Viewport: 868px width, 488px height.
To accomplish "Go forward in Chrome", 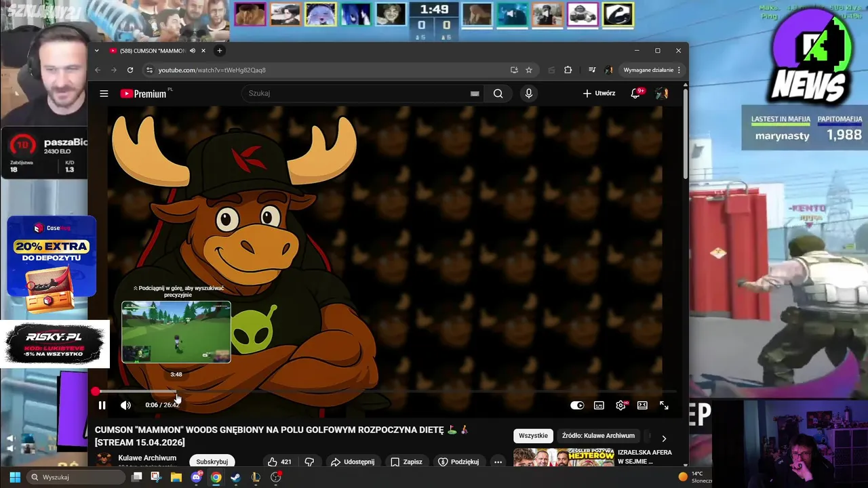I will (114, 70).
